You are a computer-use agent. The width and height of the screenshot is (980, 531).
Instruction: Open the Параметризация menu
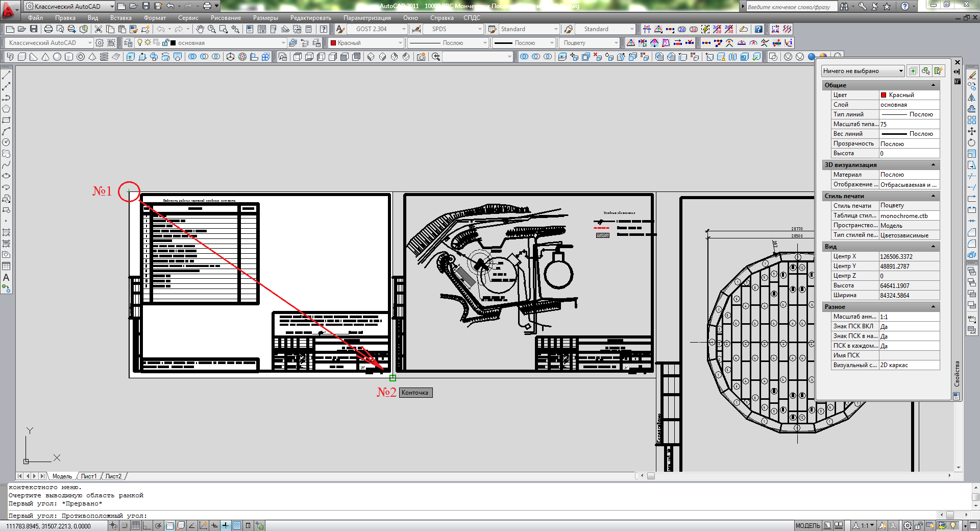(x=367, y=18)
